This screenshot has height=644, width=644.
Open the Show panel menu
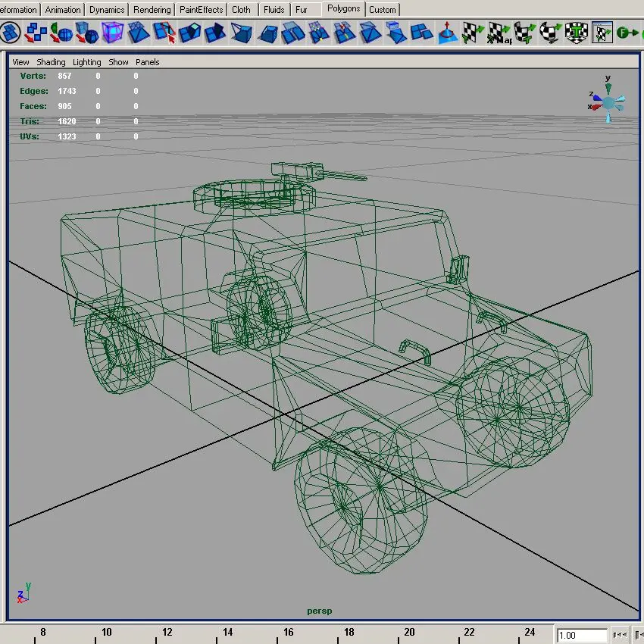pyautogui.click(x=118, y=62)
